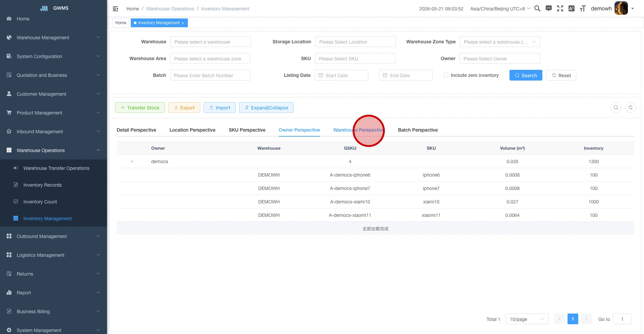Select the Owner Perspective tab

[x=299, y=130]
